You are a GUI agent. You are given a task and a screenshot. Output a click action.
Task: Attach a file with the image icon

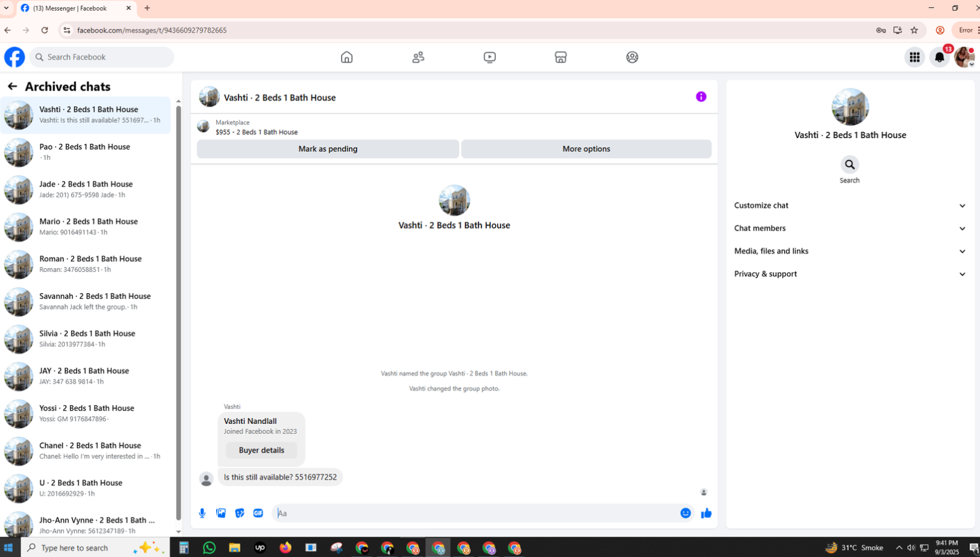[221, 513]
